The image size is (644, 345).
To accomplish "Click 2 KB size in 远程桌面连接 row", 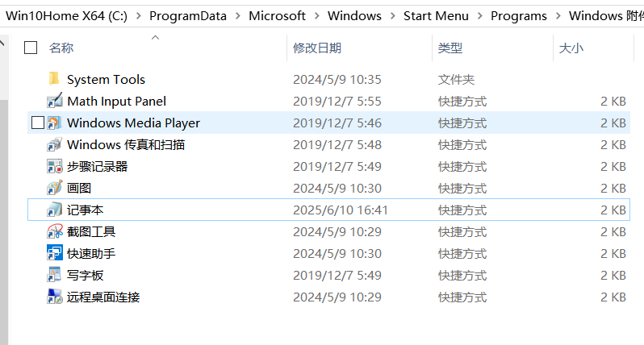I will [613, 297].
